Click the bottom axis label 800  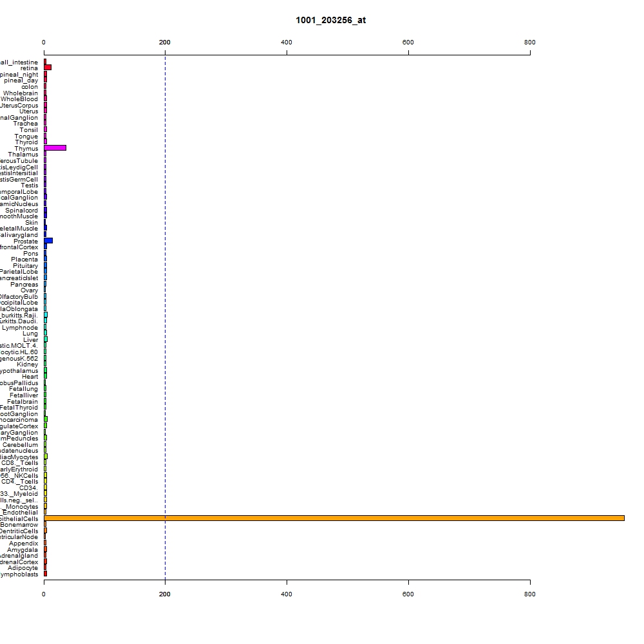(x=530, y=594)
